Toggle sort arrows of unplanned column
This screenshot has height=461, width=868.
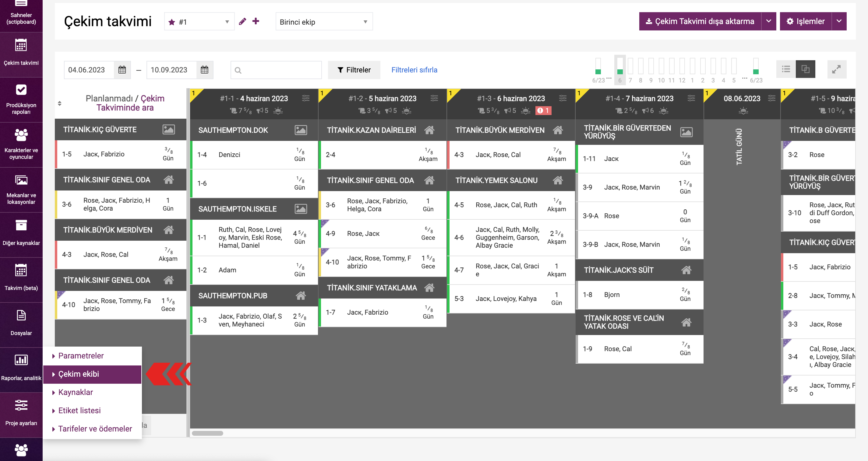tap(60, 103)
